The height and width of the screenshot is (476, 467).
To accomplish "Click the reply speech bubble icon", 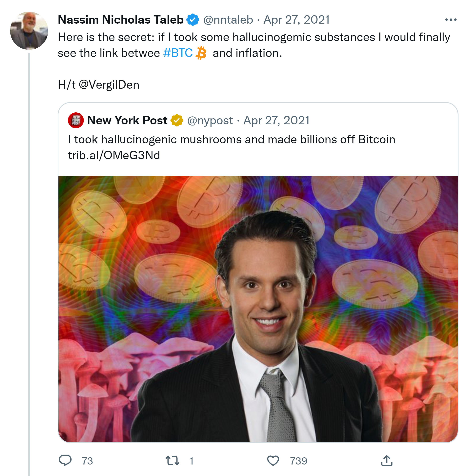I will pyautogui.click(x=65, y=460).
